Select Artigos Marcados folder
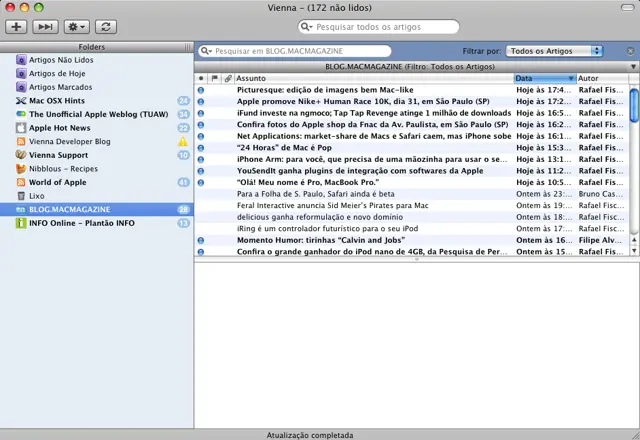This screenshot has height=440, width=640. (x=97, y=87)
